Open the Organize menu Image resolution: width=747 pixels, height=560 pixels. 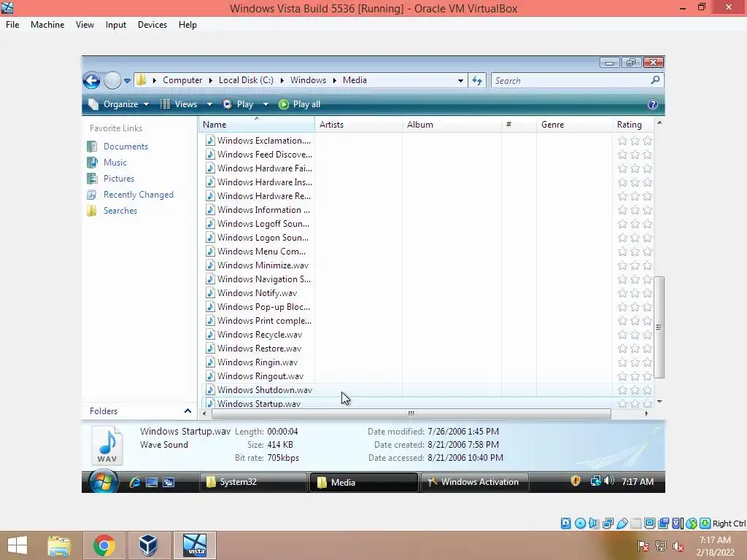pyautogui.click(x=119, y=104)
